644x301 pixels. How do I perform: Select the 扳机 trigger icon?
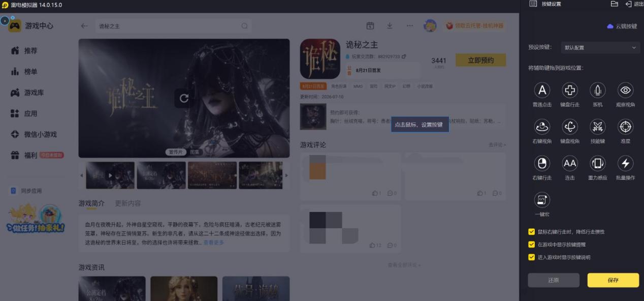click(597, 91)
